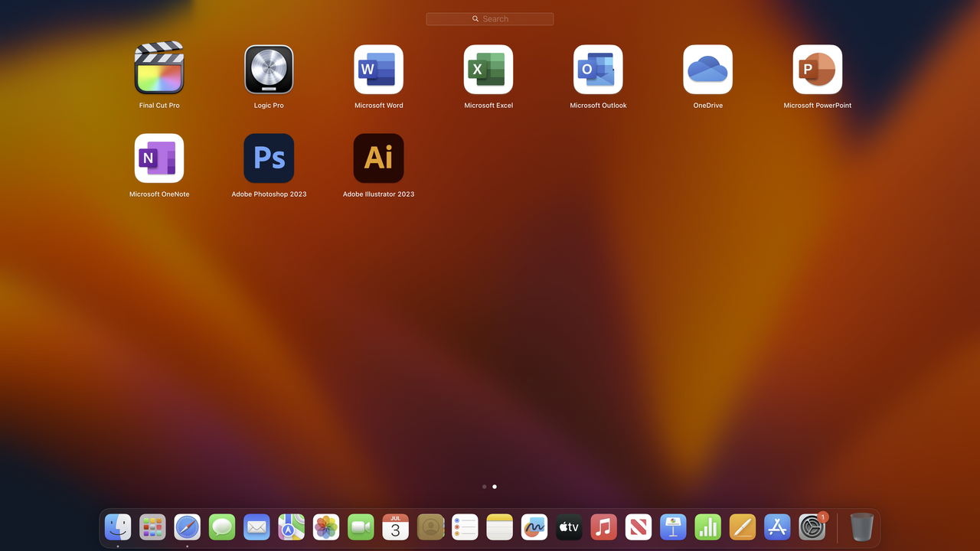The image size is (980, 551).
Task: Launch Microsoft Excel
Action: tap(488, 69)
